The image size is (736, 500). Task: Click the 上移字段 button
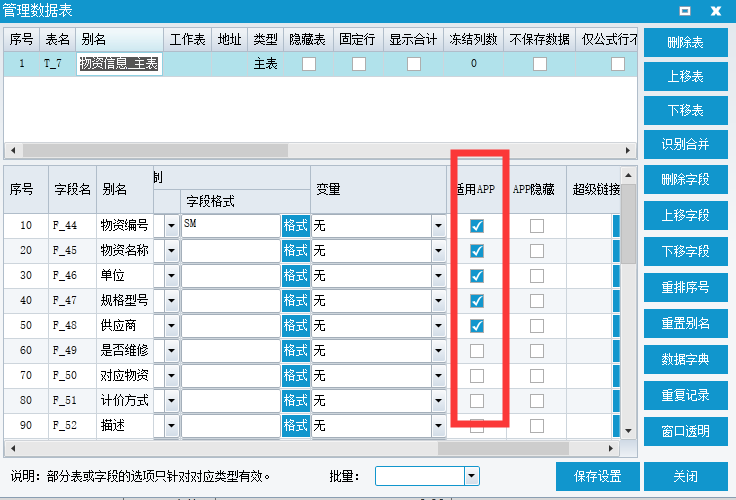(x=685, y=215)
